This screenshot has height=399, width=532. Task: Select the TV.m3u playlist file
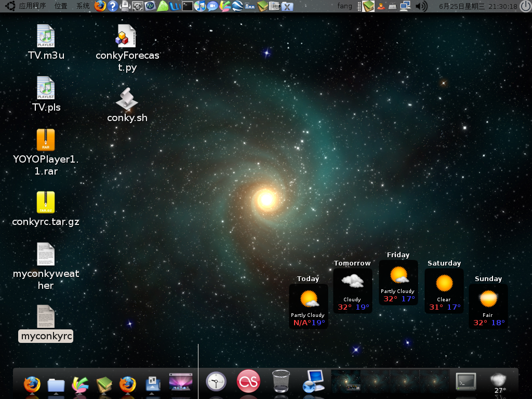point(46,43)
